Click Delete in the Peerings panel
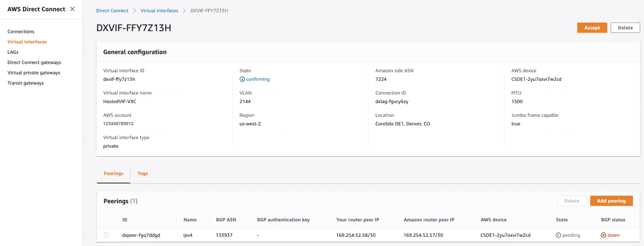Image resolution: width=644 pixels, height=246 pixels. pos(572,201)
